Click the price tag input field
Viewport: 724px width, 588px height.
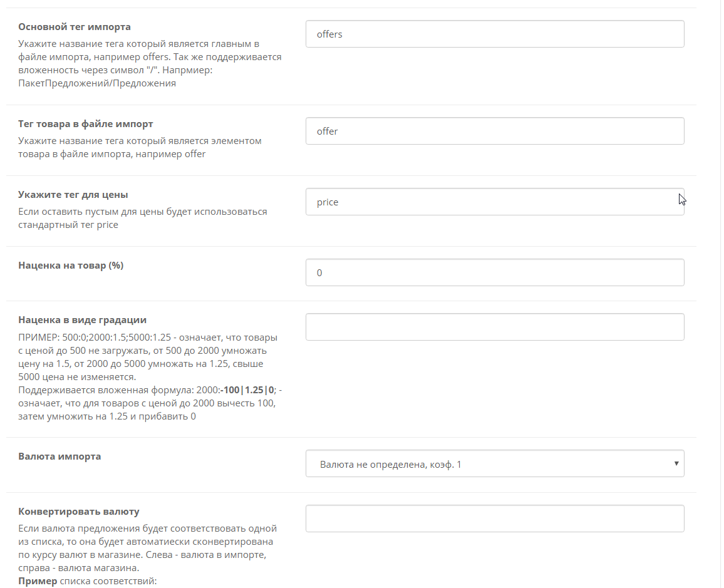495,202
